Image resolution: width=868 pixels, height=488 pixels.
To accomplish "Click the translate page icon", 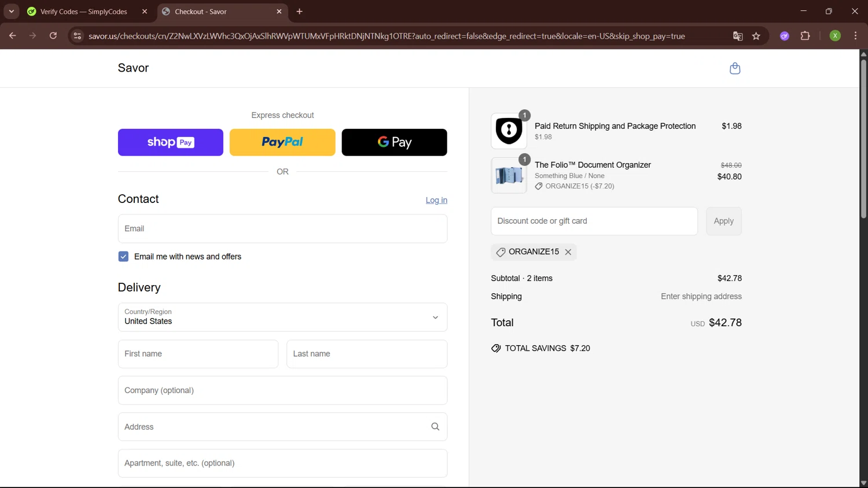I will [738, 36].
